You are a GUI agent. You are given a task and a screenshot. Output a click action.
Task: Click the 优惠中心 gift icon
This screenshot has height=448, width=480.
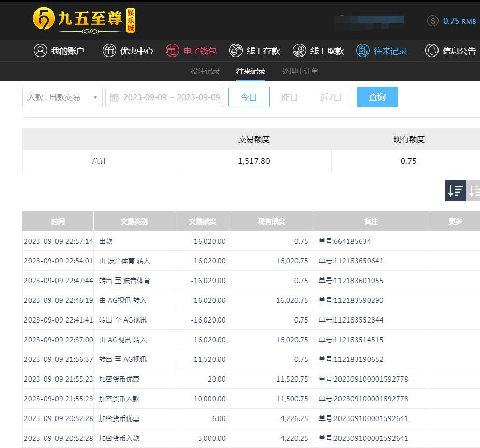[x=109, y=50]
